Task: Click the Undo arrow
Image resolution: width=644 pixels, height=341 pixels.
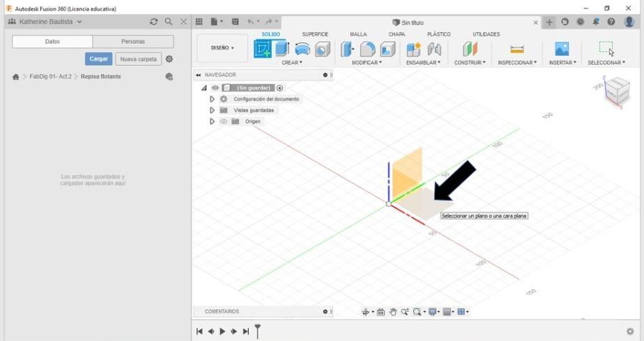Action: pos(250,22)
